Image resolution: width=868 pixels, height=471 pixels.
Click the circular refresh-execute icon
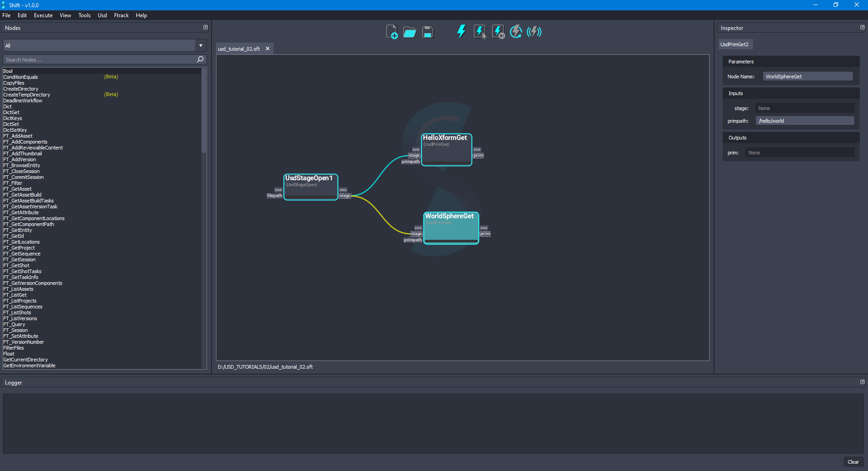pyautogui.click(x=516, y=31)
